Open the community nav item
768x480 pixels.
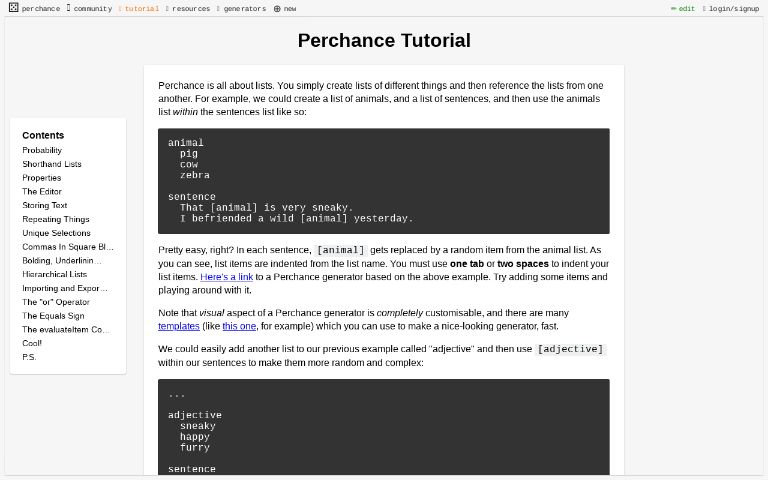click(92, 9)
